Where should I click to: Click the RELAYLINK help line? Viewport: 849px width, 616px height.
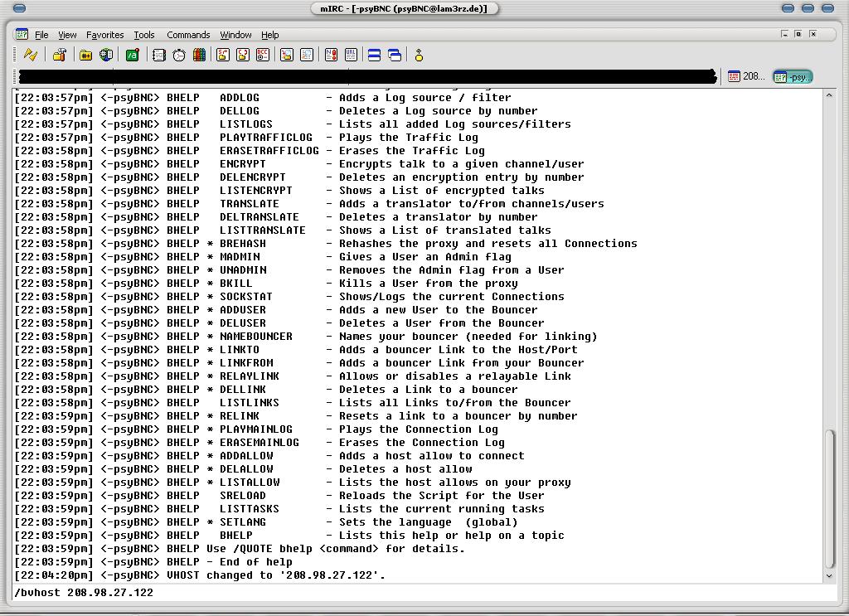pos(293,376)
